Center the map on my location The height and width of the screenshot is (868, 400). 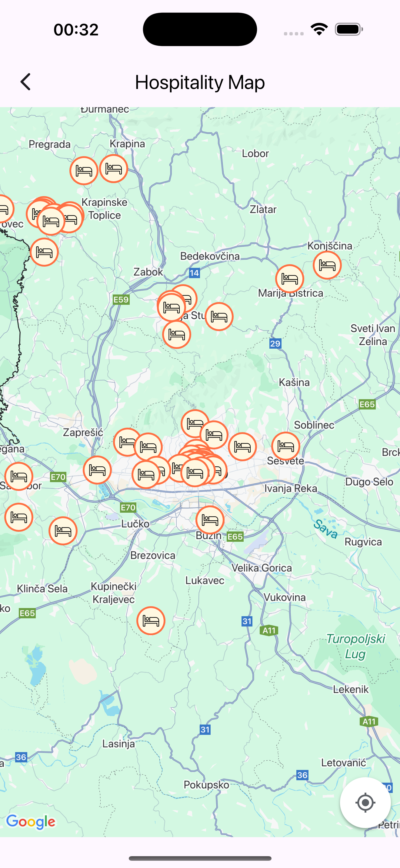tap(365, 802)
